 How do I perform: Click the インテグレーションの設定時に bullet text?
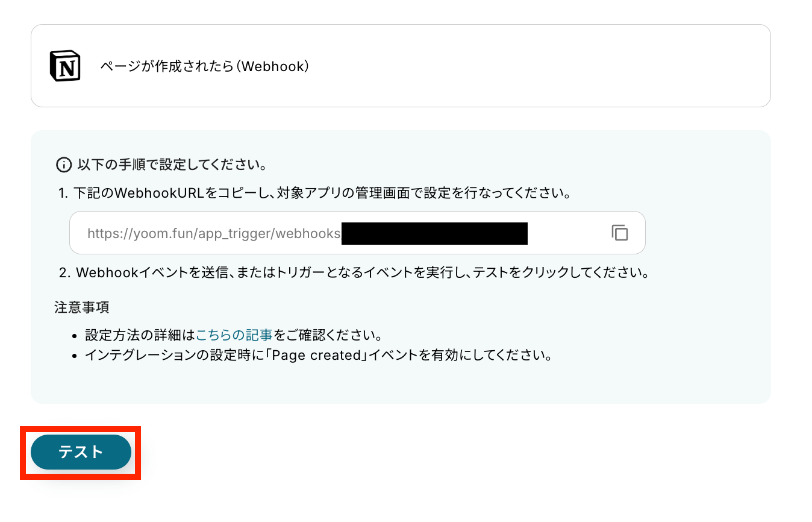tap(176, 355)
